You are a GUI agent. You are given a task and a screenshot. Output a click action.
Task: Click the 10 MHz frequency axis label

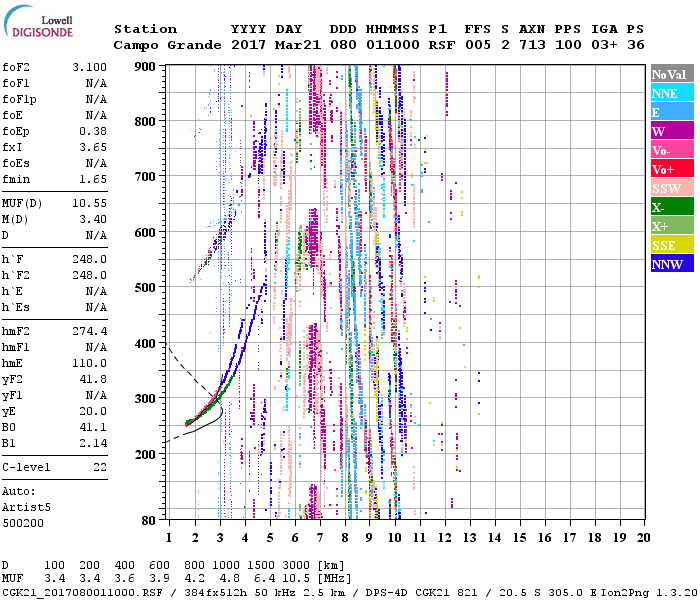(395, 538)
